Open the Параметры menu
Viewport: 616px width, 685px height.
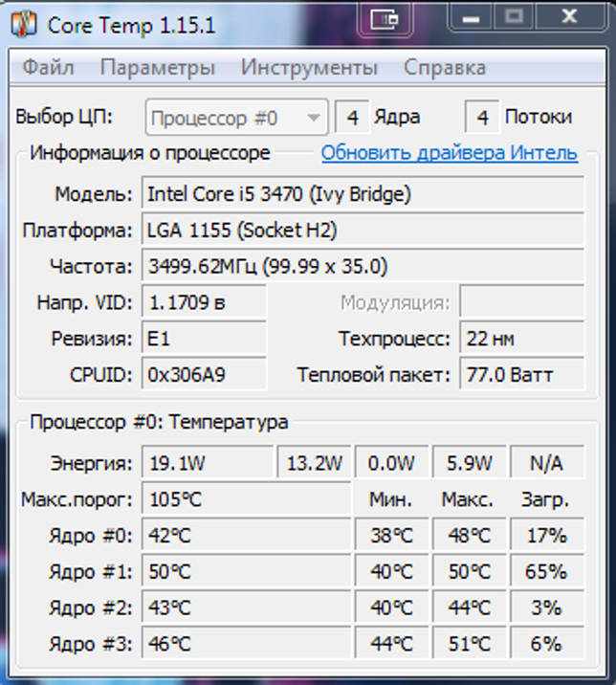157,68
